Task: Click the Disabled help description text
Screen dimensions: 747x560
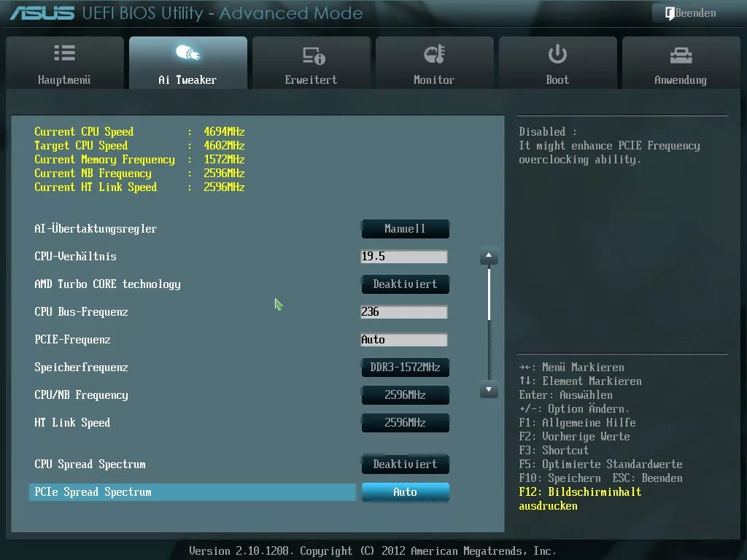Action: point(609,145)
